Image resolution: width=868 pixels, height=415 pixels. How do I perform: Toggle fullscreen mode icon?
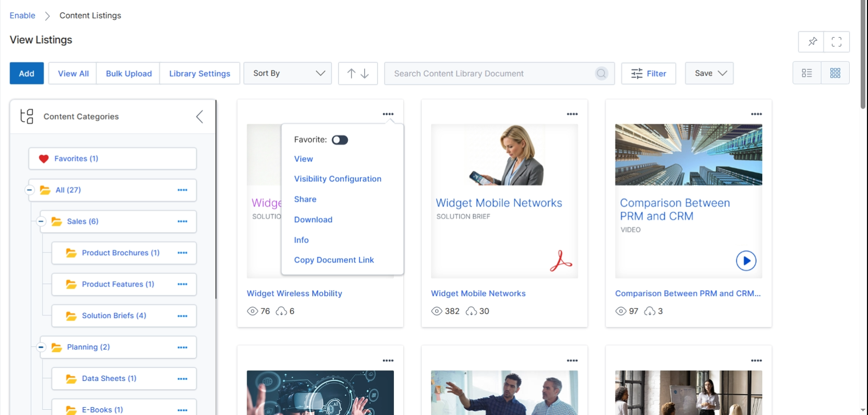(837, 41)
